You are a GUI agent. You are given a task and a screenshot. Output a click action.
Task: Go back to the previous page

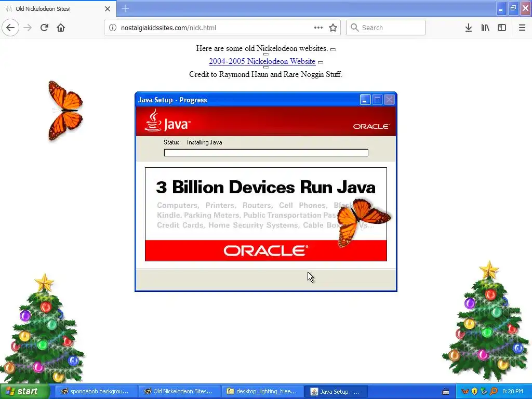click(x=10, y=28)
